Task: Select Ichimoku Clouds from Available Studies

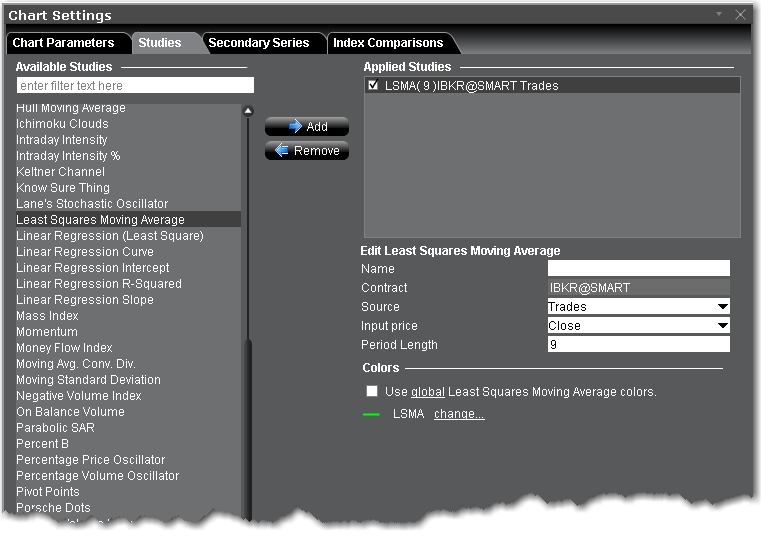Action: 62,124
